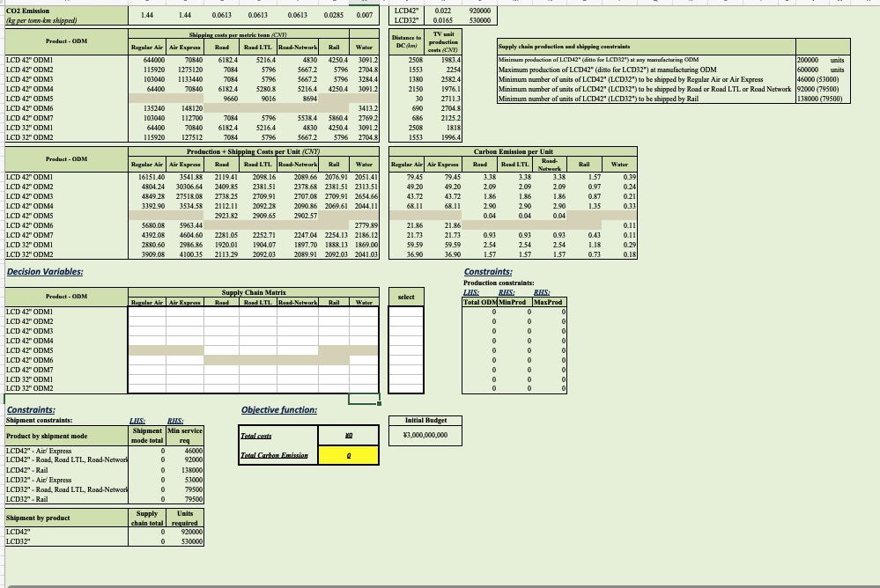
Task: Select the Regular Air header in Supply Chain Matrix
Action: click(145, 302)
